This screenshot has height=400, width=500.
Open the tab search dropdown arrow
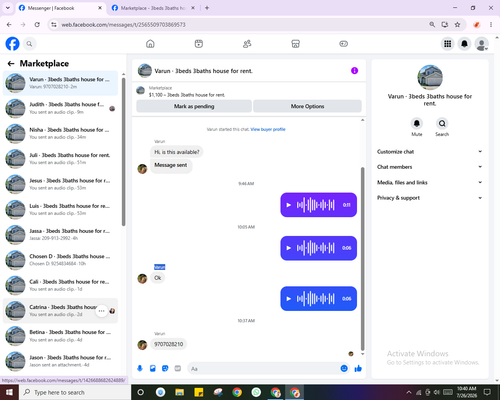[x=8, y=8]
